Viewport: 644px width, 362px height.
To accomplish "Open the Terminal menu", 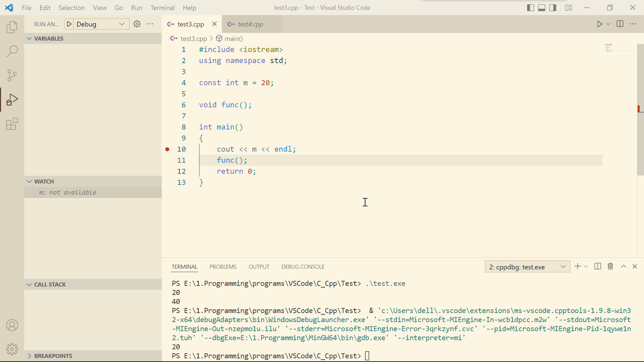I will tap(162, 8).
